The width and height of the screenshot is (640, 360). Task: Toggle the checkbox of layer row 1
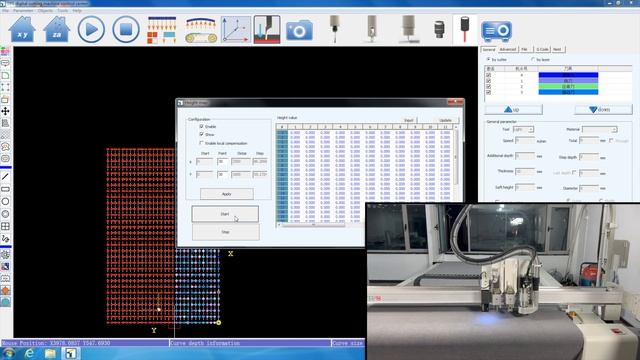tap(489, 81)
